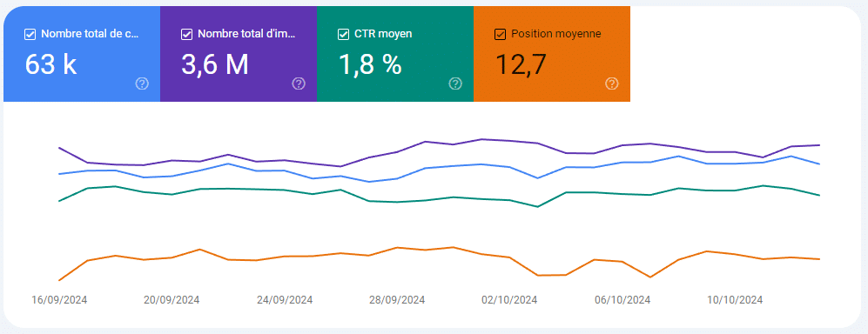Uncheck the Nombre total de clics checkbox

point(30,34)
